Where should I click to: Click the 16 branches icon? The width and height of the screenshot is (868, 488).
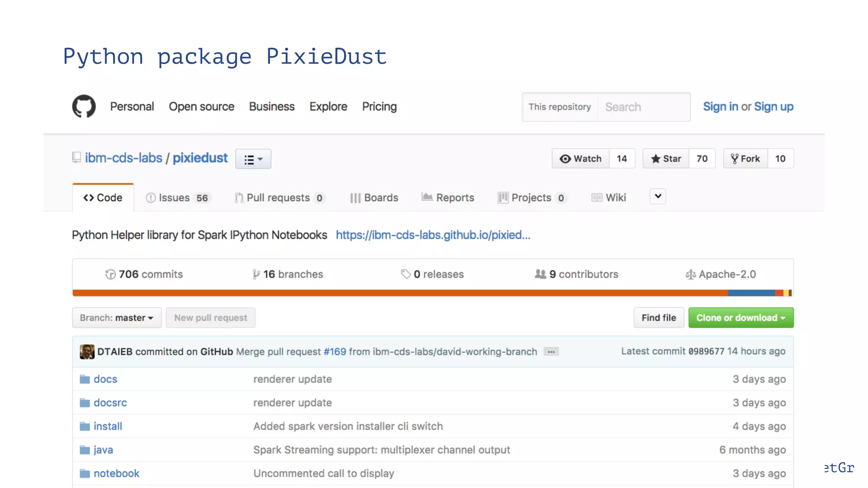coord(256,274)
